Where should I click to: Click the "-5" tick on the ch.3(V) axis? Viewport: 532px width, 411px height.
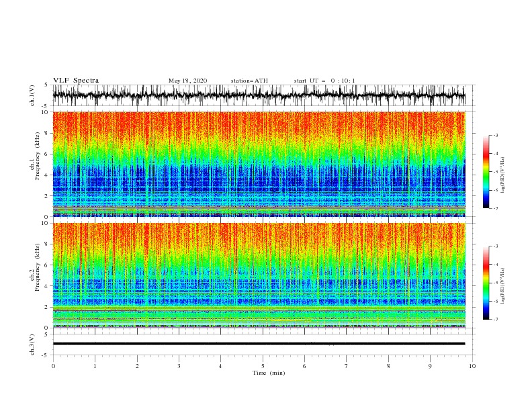pyautogui.click(x=46, y=355)
